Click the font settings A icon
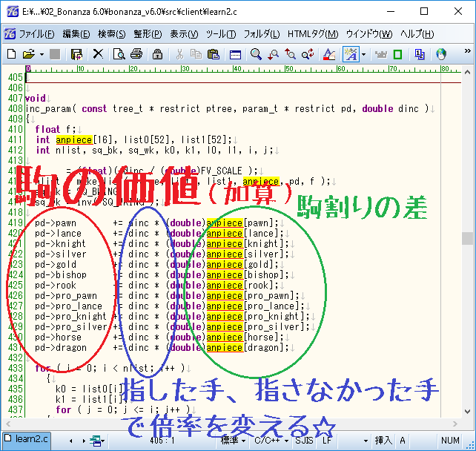Image resolution: width=476 pixels, height=451 pixels. coord(328,55)
